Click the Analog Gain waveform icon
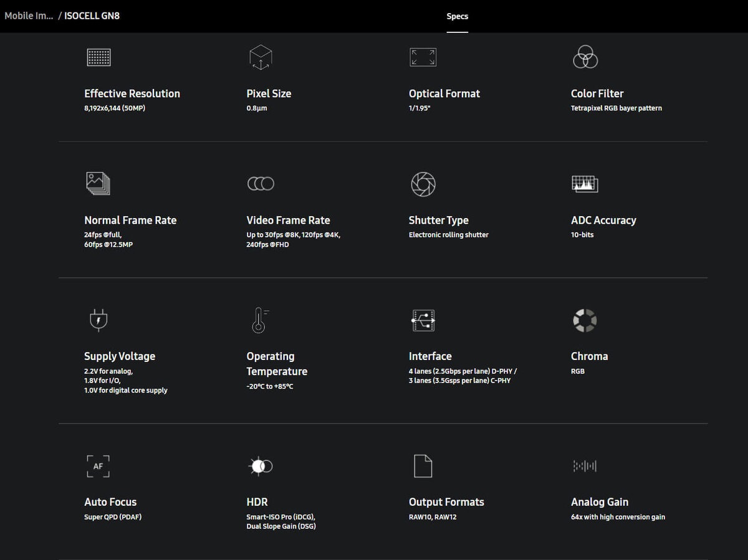The width and height of the screenshot is (748, 560). (x=585, y=466)
